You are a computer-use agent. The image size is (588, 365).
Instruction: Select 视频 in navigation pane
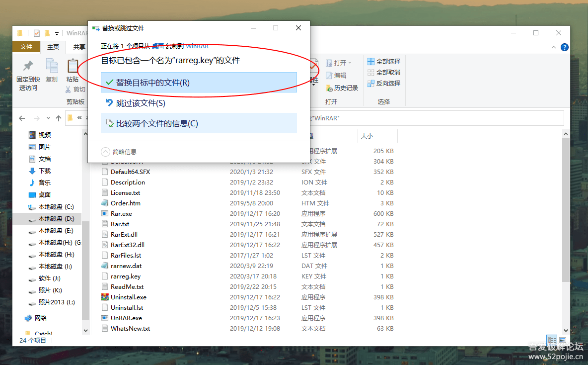pos(45,135)
